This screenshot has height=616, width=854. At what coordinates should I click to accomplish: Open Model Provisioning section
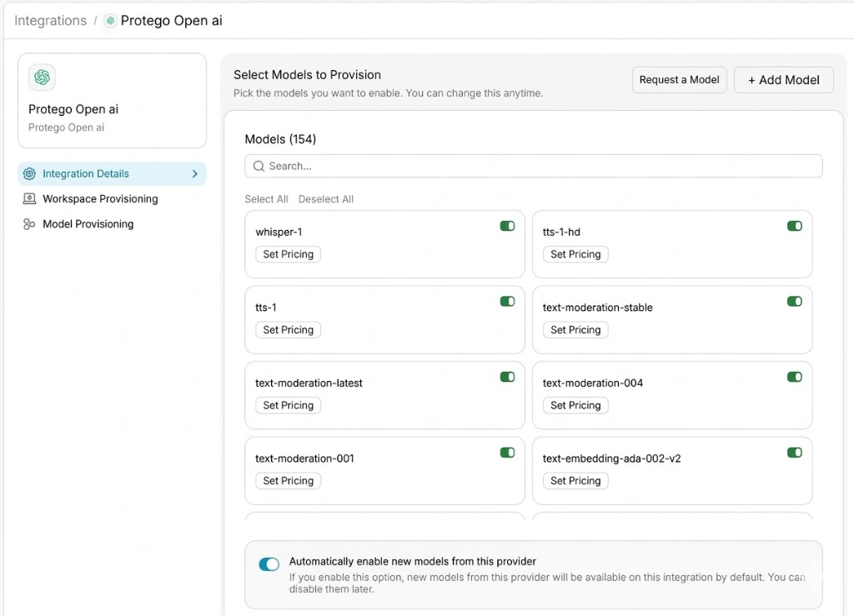[x=88, y=223]
